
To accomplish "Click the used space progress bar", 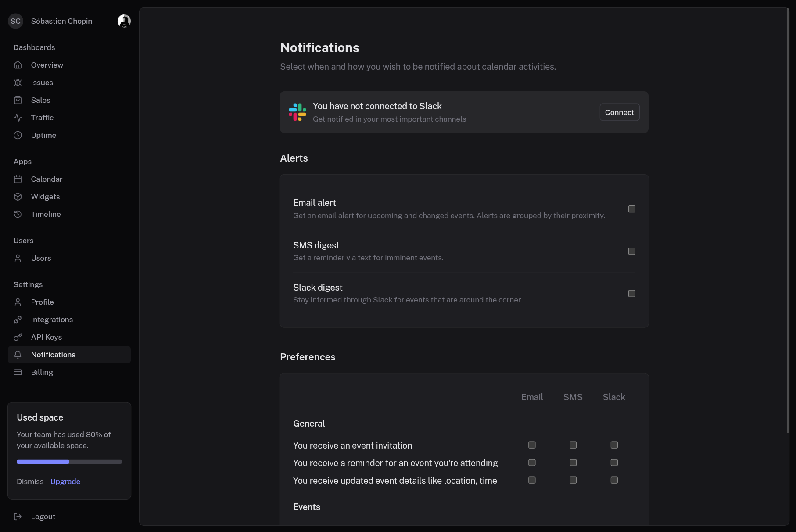I will coord(69,462).
